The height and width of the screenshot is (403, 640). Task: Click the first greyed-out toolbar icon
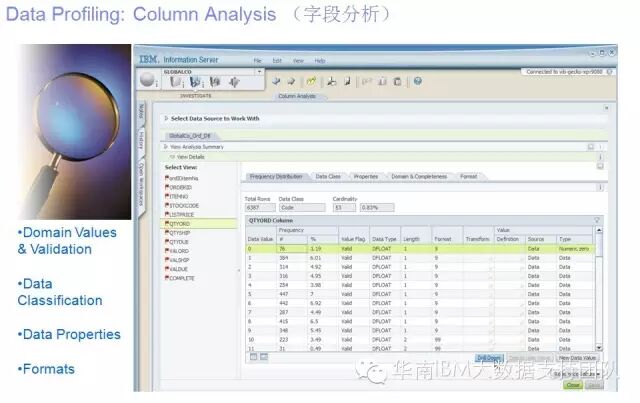pyautogui.click(x=367, y=81)
